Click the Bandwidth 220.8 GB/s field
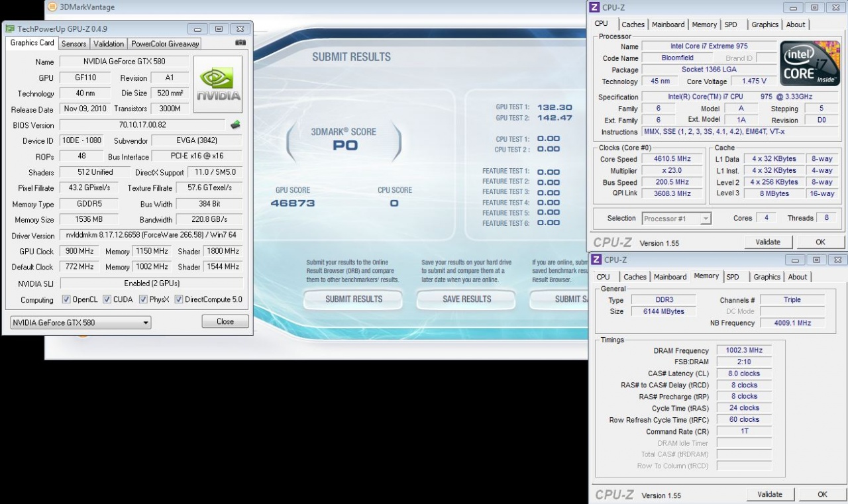This screenshot has width=848, height=504. coord(209,219)
